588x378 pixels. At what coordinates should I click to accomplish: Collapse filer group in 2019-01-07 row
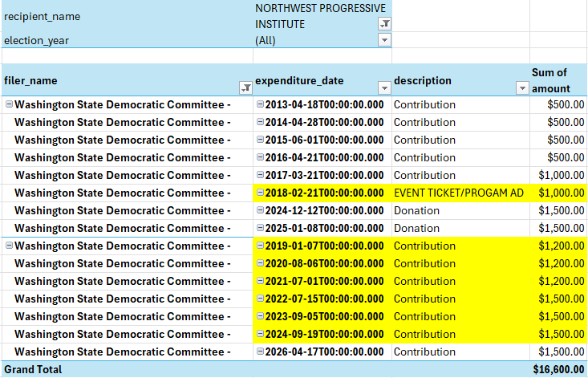tap(9, 246)
